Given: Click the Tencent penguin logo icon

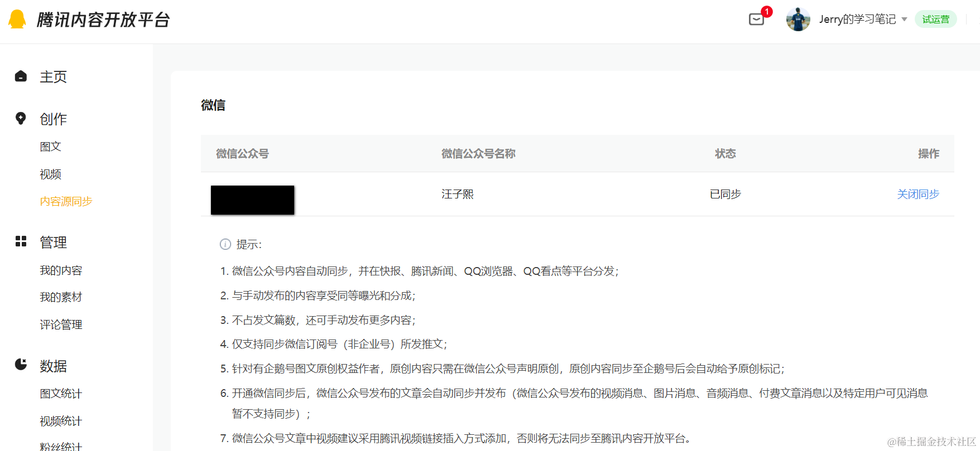Looking at the screenshot, I should [17, 19].
